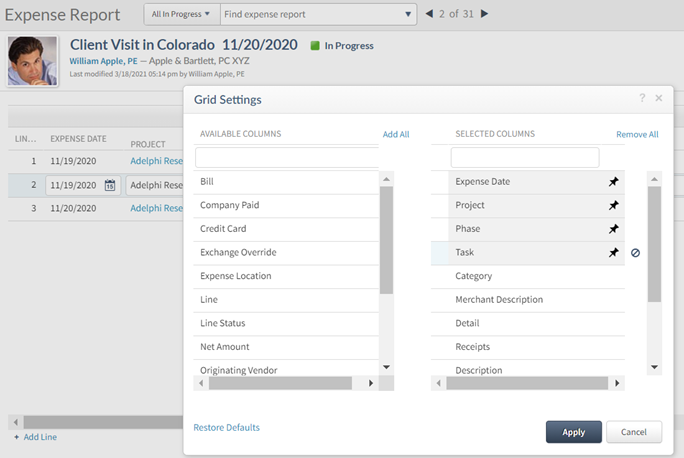Open the Grid Settings help question mark
684x458 pixels.
pos(642,98)
